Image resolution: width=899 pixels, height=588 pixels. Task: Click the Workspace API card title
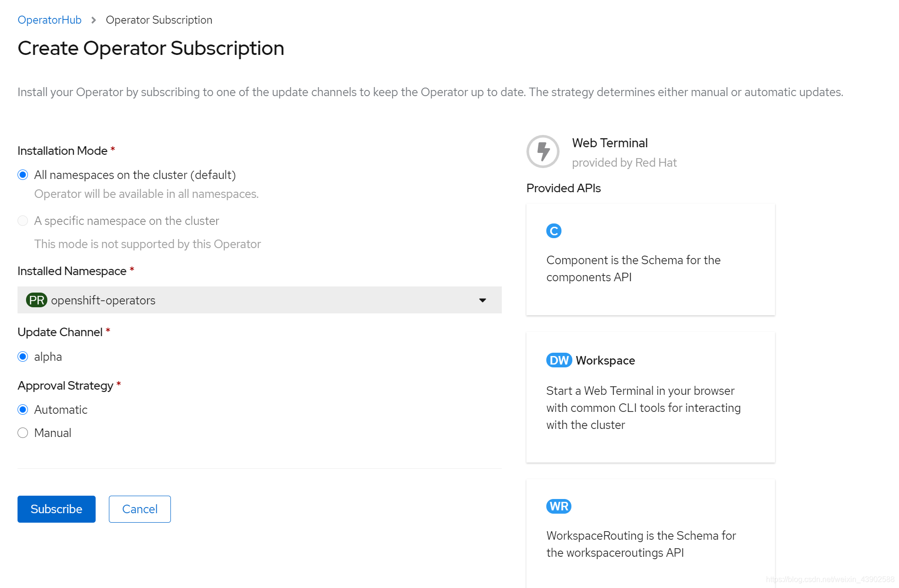pyautogui.click(x=605, y=360)
